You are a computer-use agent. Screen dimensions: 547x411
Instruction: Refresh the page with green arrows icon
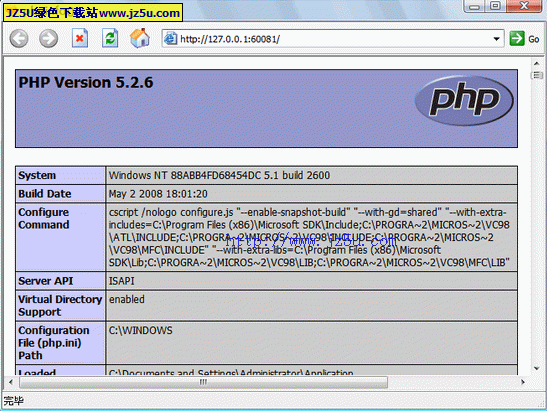click(110, 38)
